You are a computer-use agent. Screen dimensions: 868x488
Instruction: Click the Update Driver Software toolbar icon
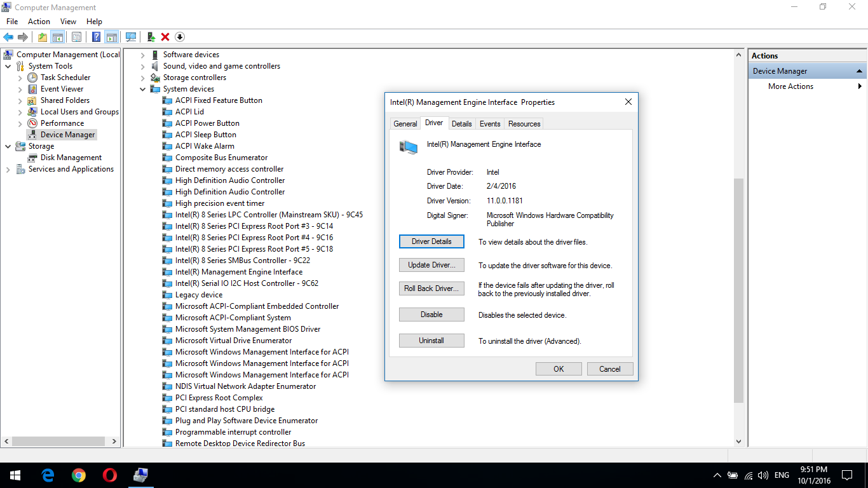(151, 37)
